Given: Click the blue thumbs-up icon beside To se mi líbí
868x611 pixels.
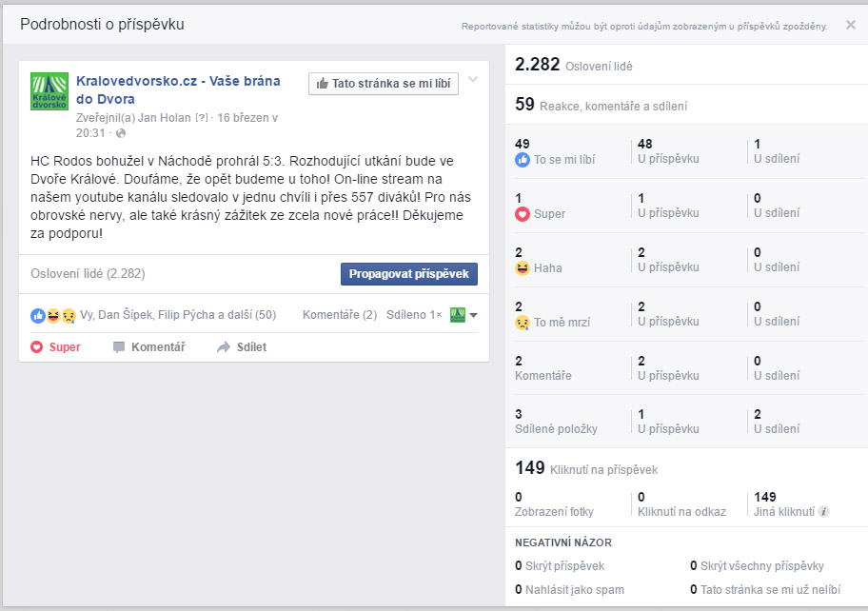Looking at the screenshot, I should [522, 160].
